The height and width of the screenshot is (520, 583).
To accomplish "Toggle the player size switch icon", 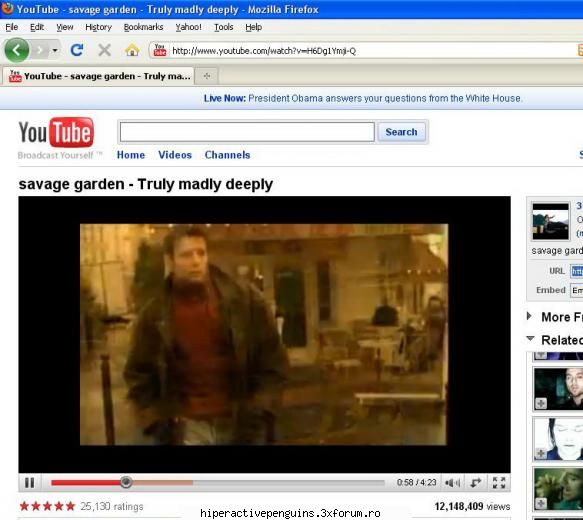I will [476, 483].
